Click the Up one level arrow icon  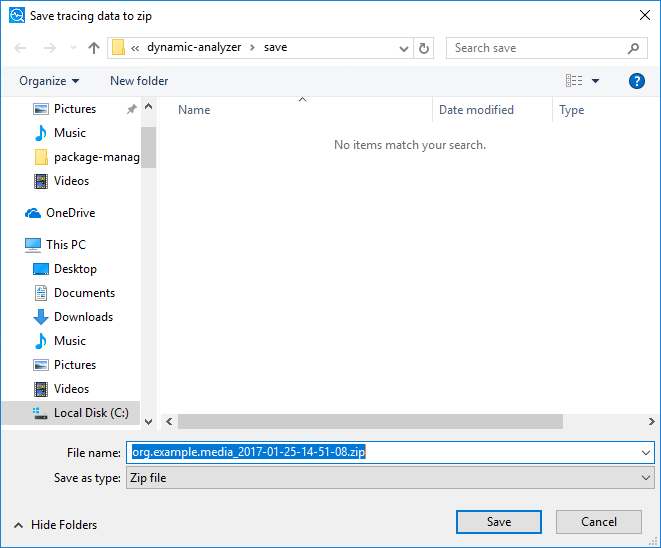[x=94, y=48]
